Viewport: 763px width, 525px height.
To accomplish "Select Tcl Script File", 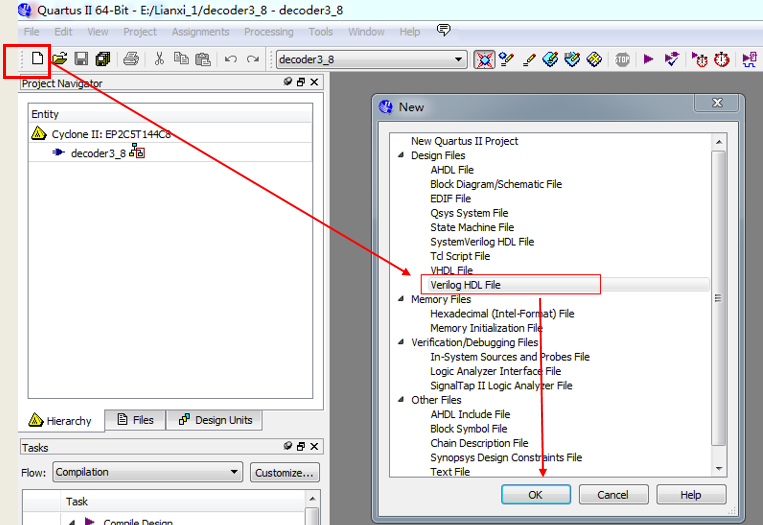I will tap(460, 256).
